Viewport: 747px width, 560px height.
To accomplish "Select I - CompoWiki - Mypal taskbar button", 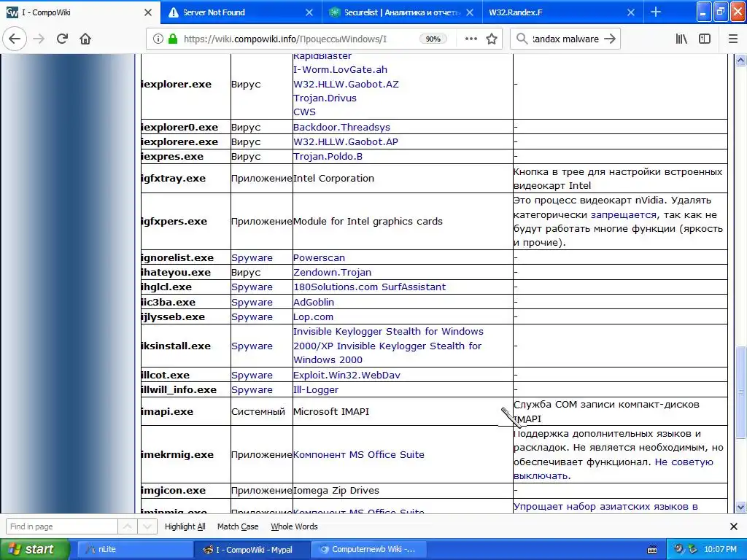I will pos(251,550).
